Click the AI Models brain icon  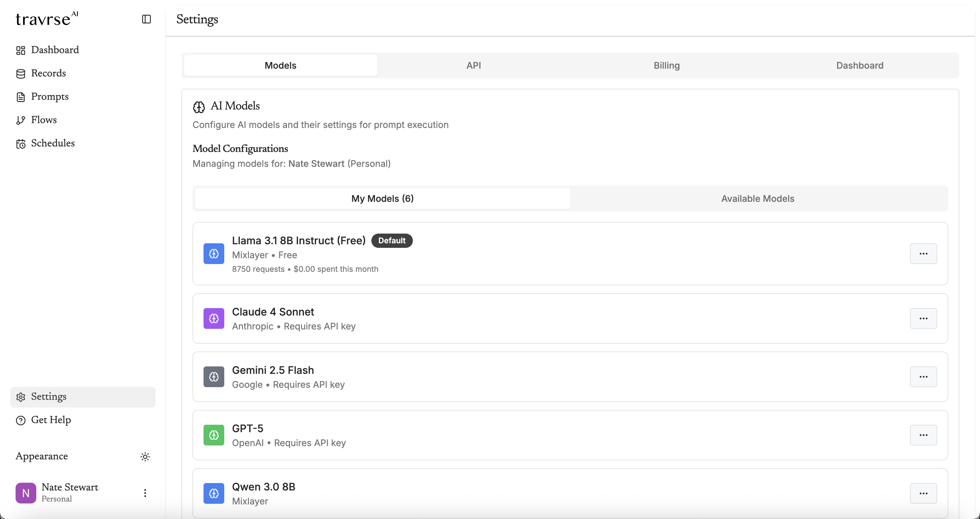click(199, 107)
